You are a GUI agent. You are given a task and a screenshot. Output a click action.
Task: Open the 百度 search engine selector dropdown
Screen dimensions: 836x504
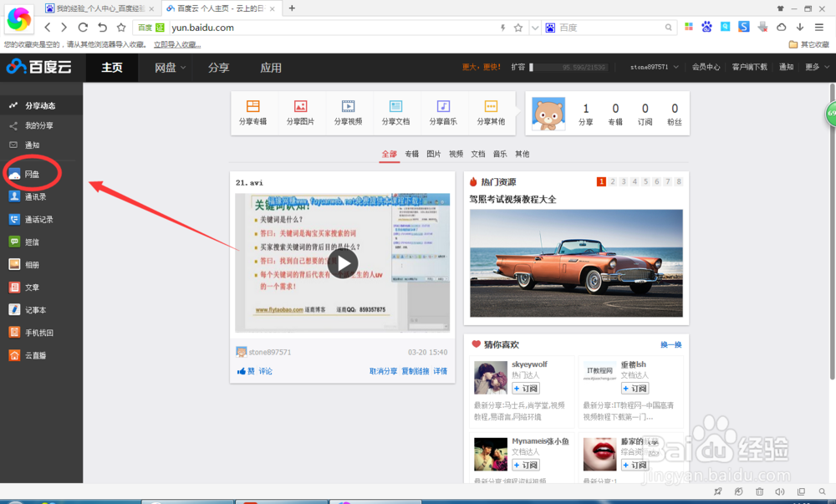pos(550,27)
